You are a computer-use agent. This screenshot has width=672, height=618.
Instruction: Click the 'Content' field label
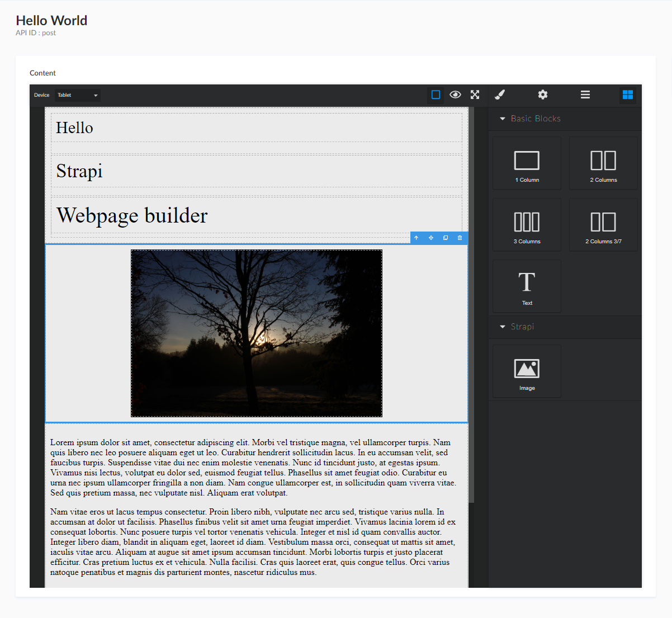[42, 73]
